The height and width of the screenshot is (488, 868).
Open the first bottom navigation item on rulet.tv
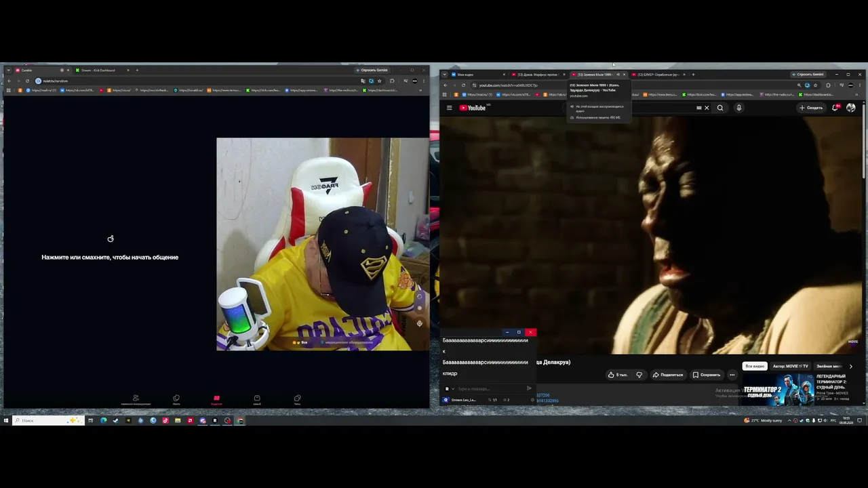136,400
